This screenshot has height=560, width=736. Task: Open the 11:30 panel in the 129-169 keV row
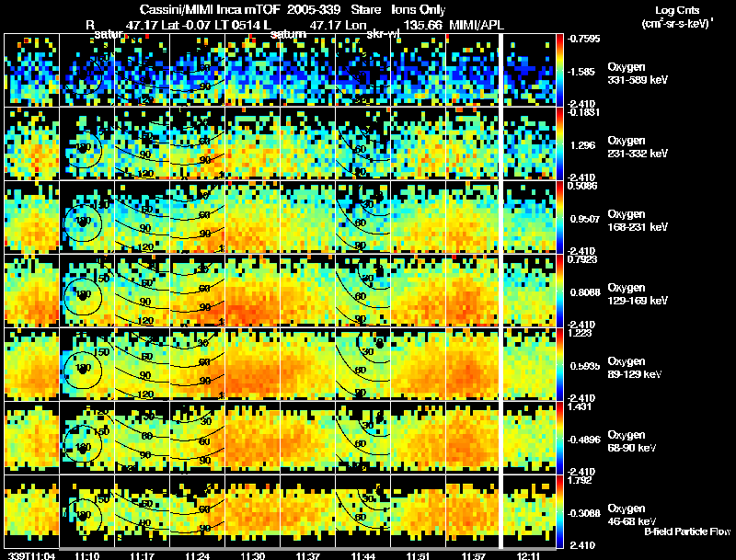tap(252, 291)
